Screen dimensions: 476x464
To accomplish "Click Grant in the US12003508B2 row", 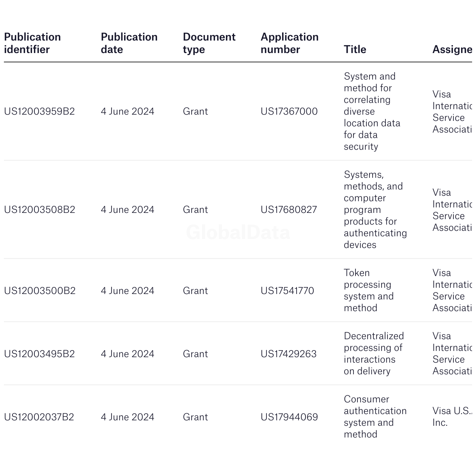I will pos(195,210).
